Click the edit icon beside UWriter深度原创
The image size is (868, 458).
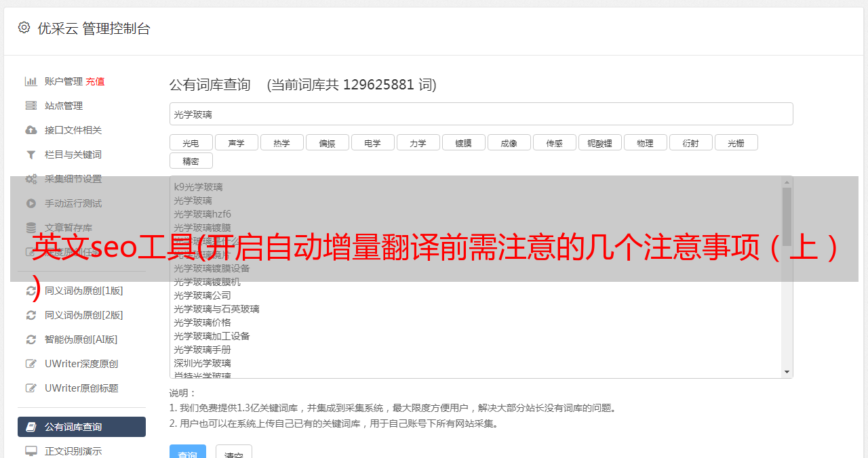tap(31, 364)
